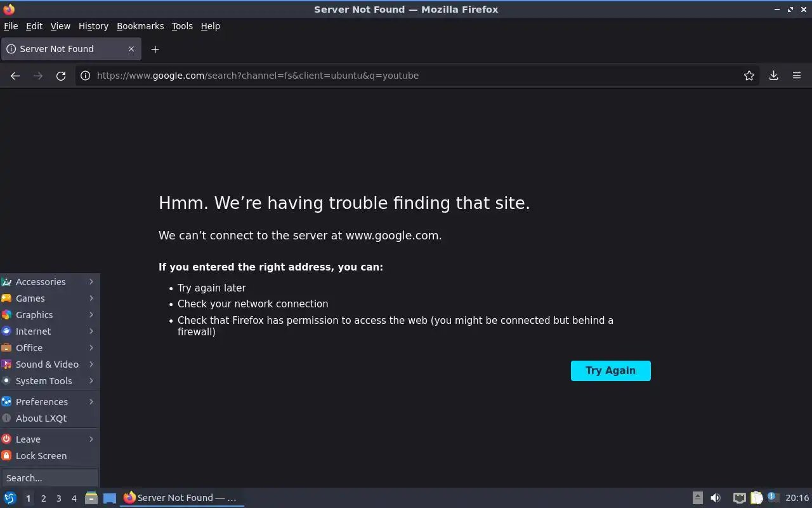Image resolution: width=812 pixels, height=508 pixels.
Task: Switch to virtual desktop 1
Action: [28, 498]
